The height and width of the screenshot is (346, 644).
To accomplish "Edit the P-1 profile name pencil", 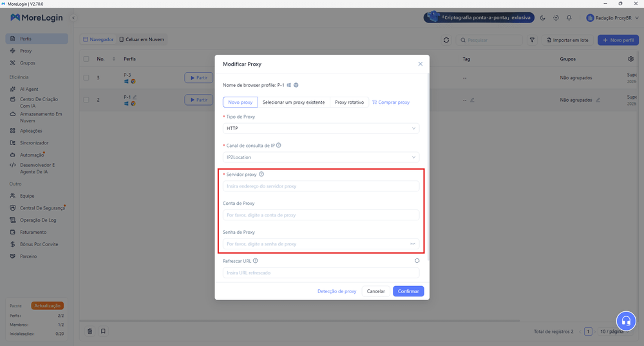I will [135, 97].
